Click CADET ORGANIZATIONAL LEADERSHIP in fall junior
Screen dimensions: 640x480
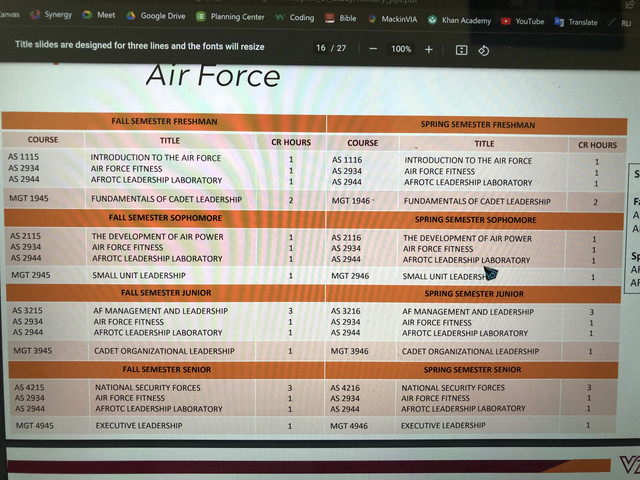pyautogui.click(x=164, y=351)
